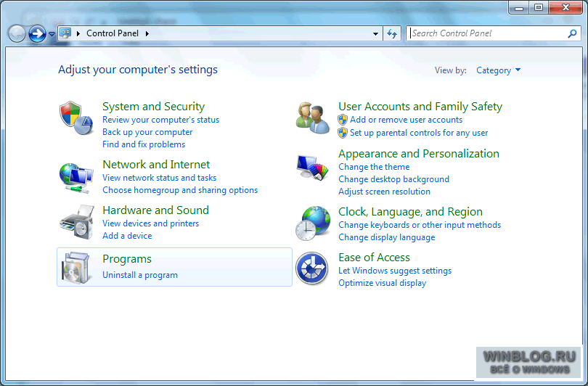The width and height of the screenshot is (588, 386).
Task: Open the Ease of Access circular icon
Action: pos(312,268)
